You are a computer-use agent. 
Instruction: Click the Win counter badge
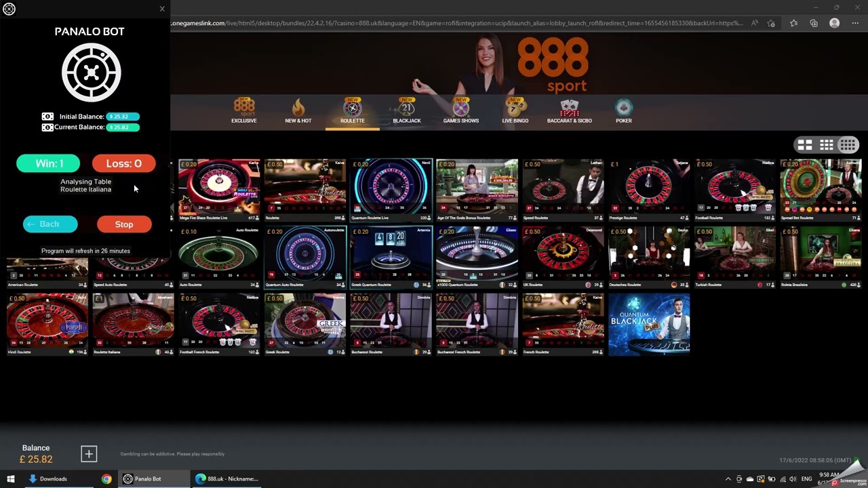(x=49, y=163)
